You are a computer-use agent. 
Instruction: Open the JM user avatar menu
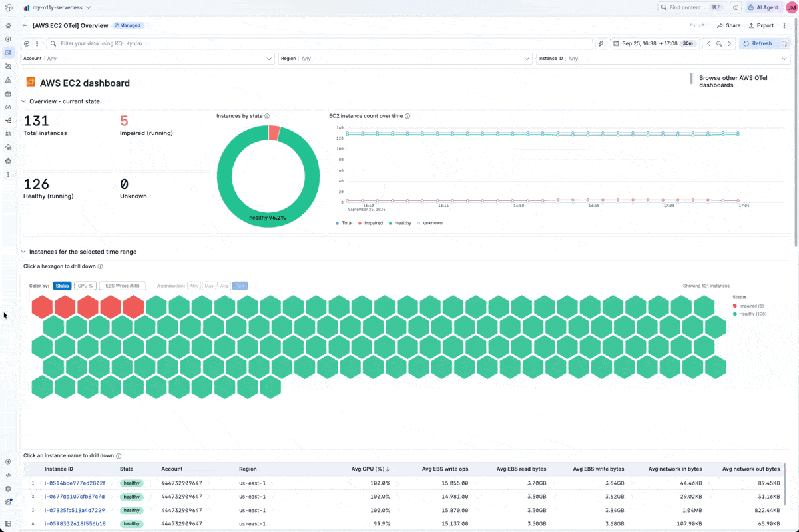pyautogui.click(x=792, y=7)
